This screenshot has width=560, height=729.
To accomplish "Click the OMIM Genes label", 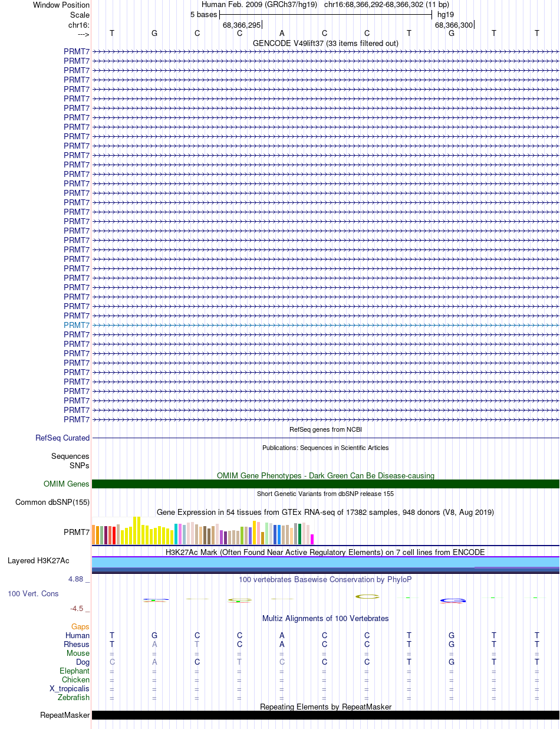I will (67, 484).
